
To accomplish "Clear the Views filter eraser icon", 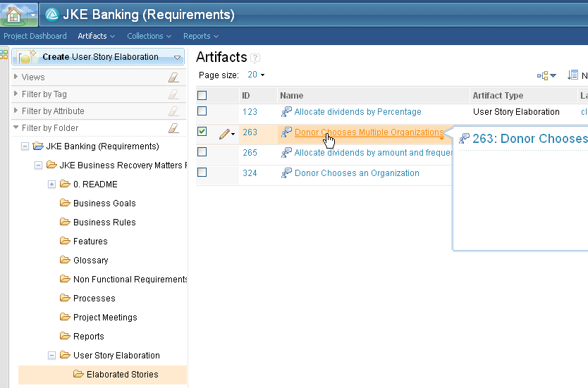I will pyautogui.click(x=173, y=77).
